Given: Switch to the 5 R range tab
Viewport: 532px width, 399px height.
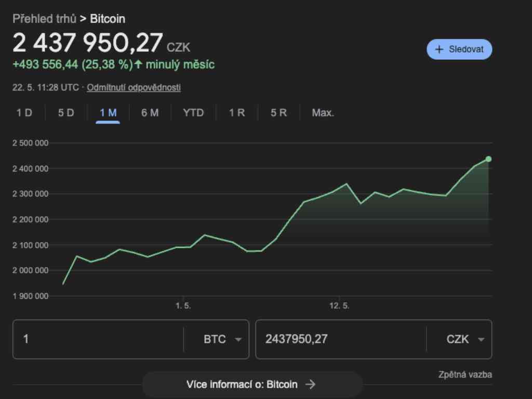Looking at the screenshot, I should click(278, 113).
